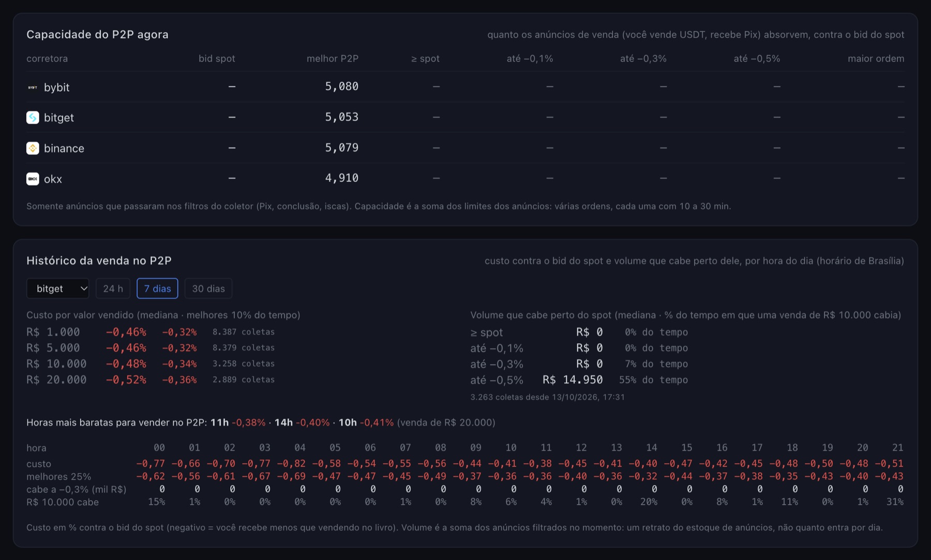Image resolution: width=931 pixels, height=560 pixels.
Task: Click the 'até −0,5%' column header
Action: (757, 58)
